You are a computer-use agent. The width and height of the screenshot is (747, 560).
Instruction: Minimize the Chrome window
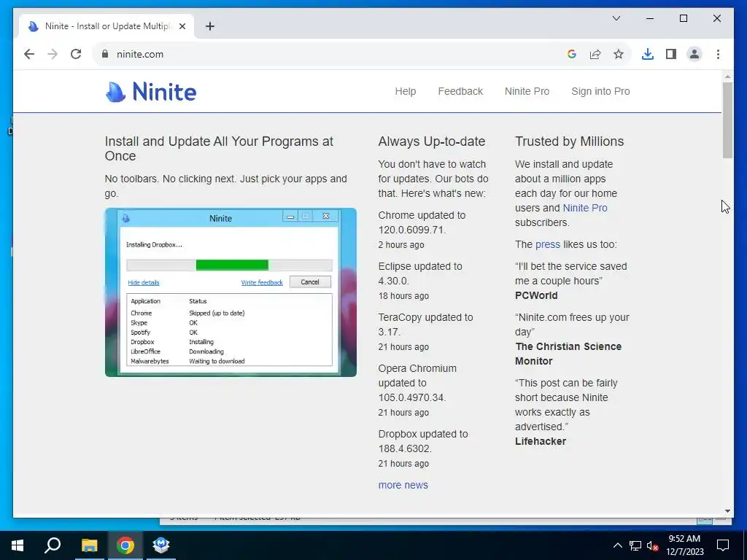click(x=650, y=18)
